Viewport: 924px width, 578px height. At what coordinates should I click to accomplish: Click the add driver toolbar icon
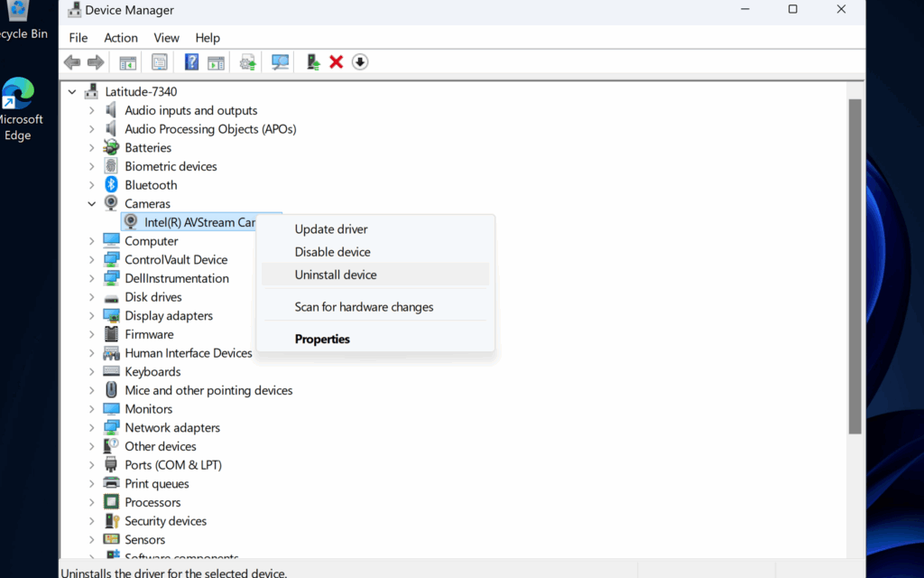313,62
